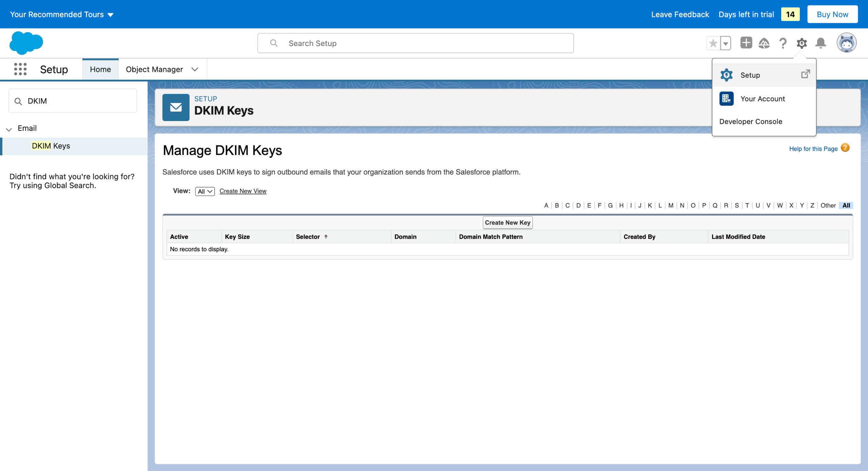The width and height of the screenshot is (868, 471).
Task: Click Leave Feedback link
Action: pos(680,14)
